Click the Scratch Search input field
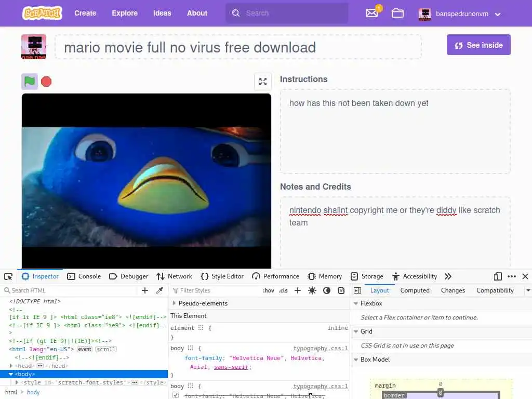Viewport: 532px width, 399px height. pos(287,13)
